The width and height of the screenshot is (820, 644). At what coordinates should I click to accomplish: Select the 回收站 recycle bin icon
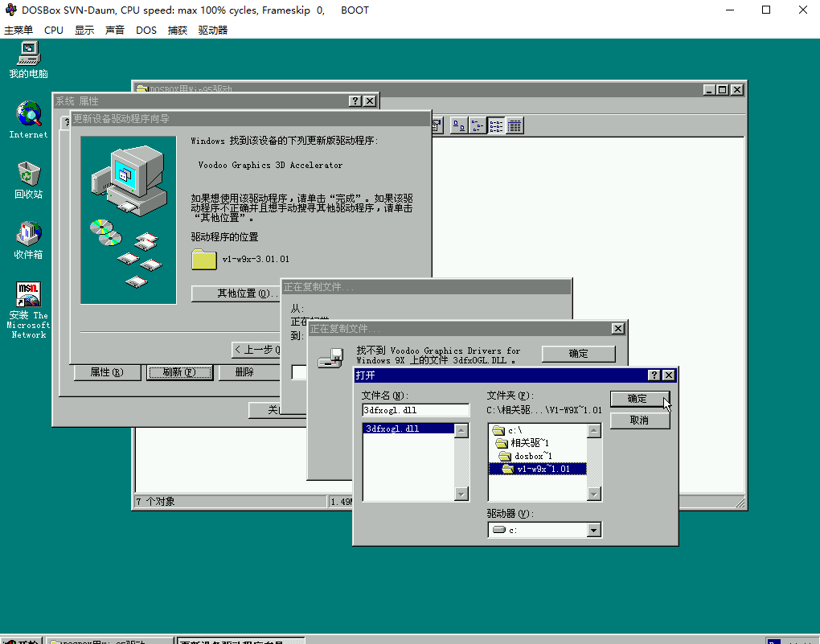pyautogui.click(x=28, y=180)
